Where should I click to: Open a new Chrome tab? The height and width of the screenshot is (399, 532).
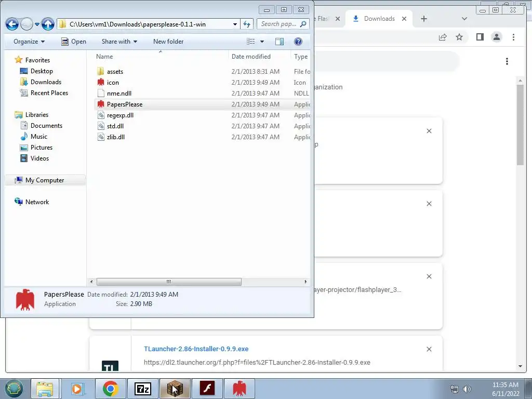(424, 19)
